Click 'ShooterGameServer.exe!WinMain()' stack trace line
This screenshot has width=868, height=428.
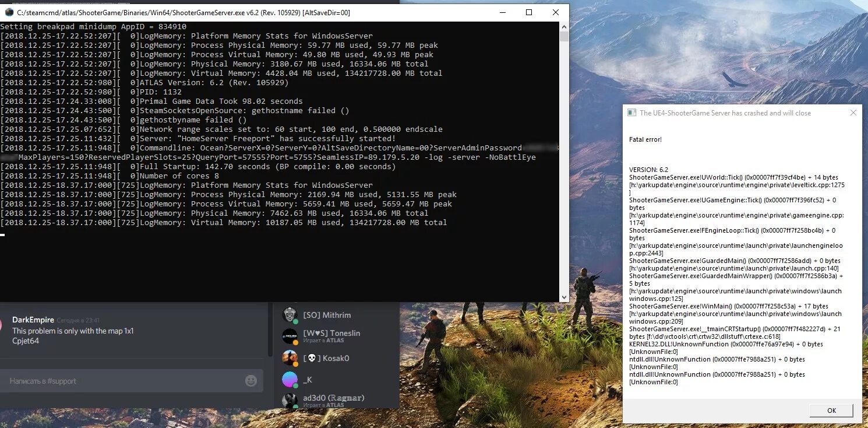pyautogui.click(x=729, y=306)
